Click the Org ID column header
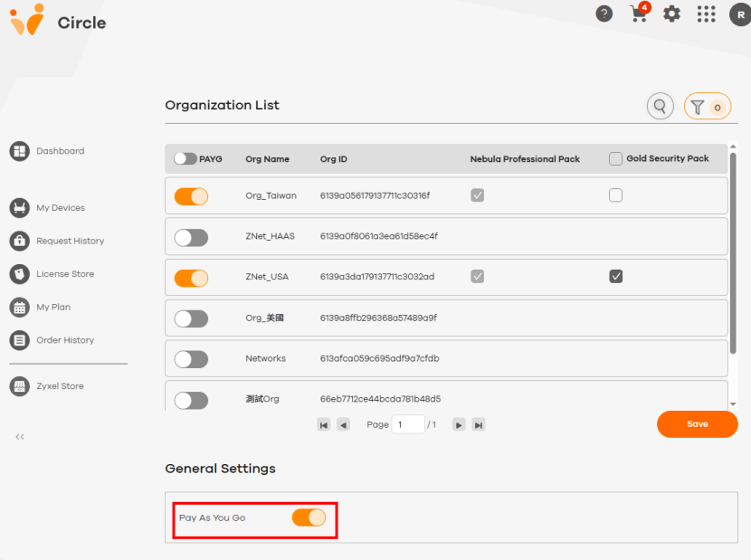This screenshot has width=751, height=560. pyautogui.click(x=334, y=159)
